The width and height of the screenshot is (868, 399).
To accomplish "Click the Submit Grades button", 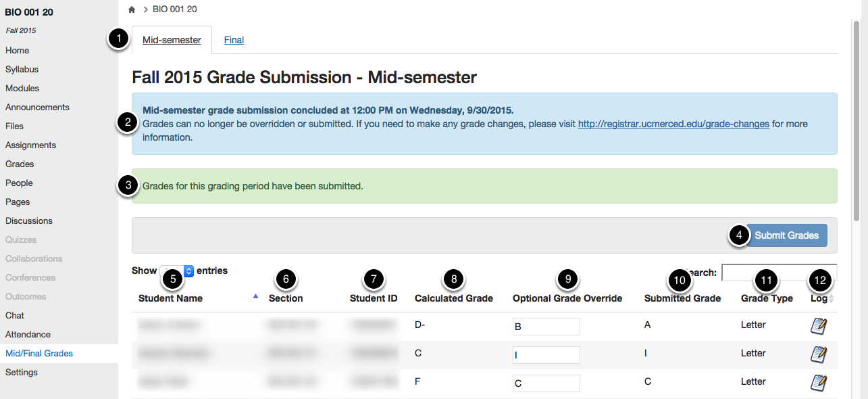I will [x=786, y=235].
